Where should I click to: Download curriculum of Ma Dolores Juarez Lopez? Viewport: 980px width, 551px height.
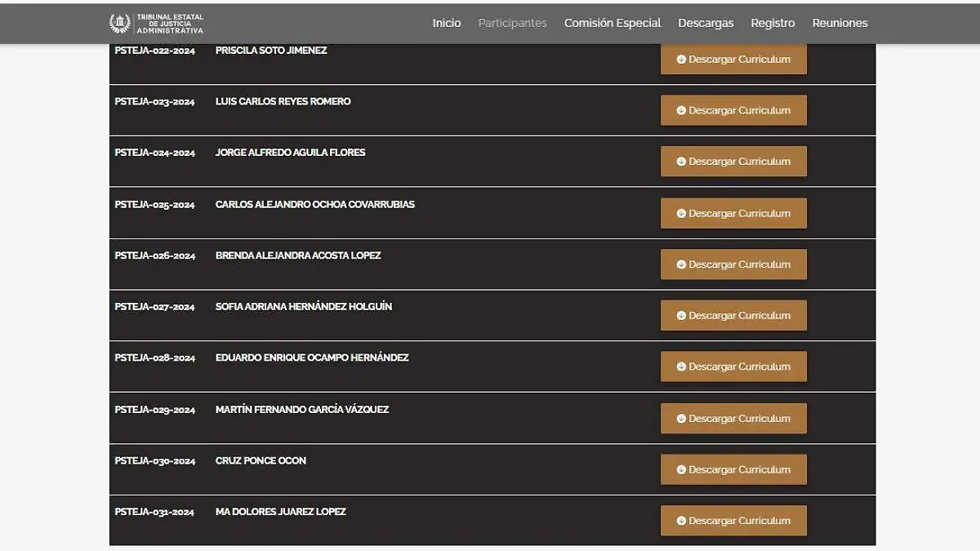(x=733, y=521)
